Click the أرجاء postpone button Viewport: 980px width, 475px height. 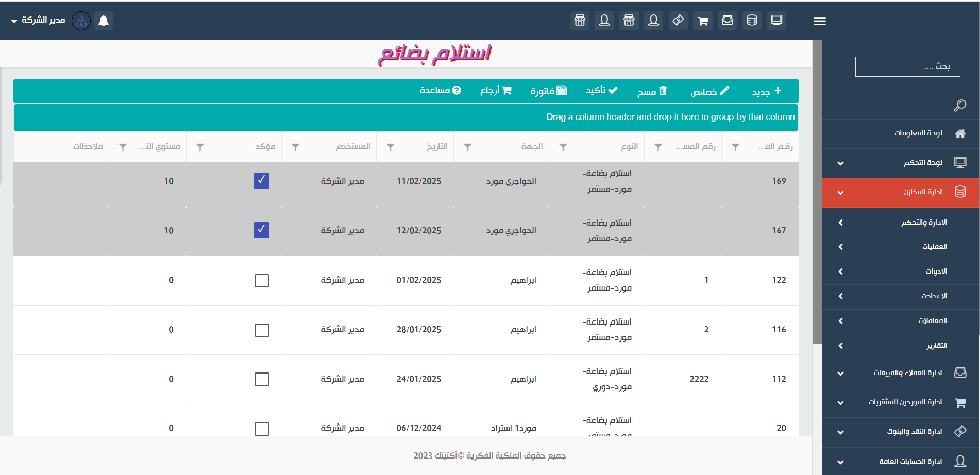496,91
